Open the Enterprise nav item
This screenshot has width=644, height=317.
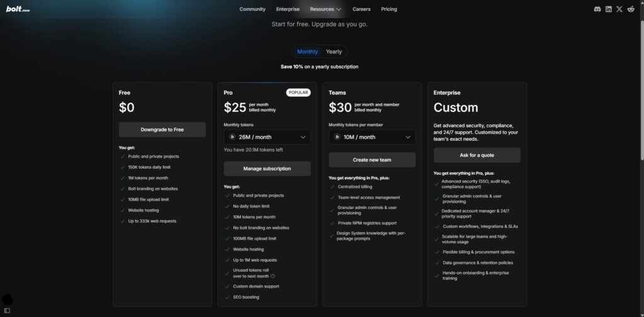tap(287, 9)
